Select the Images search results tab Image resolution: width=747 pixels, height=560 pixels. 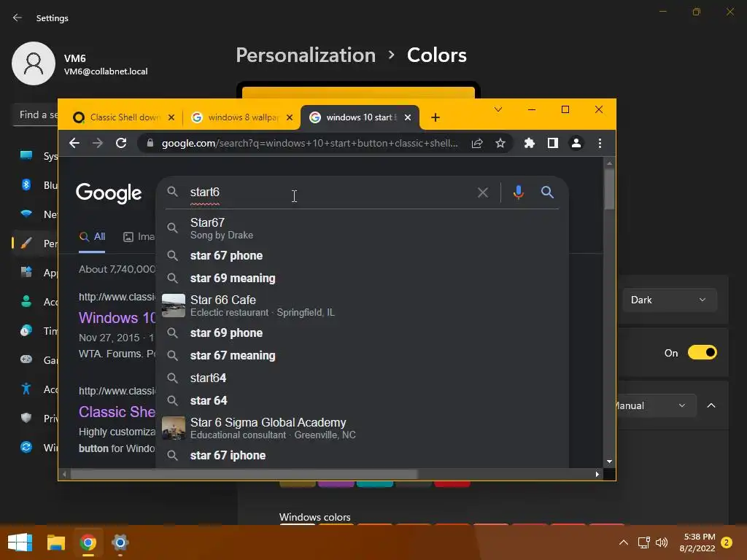click(x=139, y=237)
